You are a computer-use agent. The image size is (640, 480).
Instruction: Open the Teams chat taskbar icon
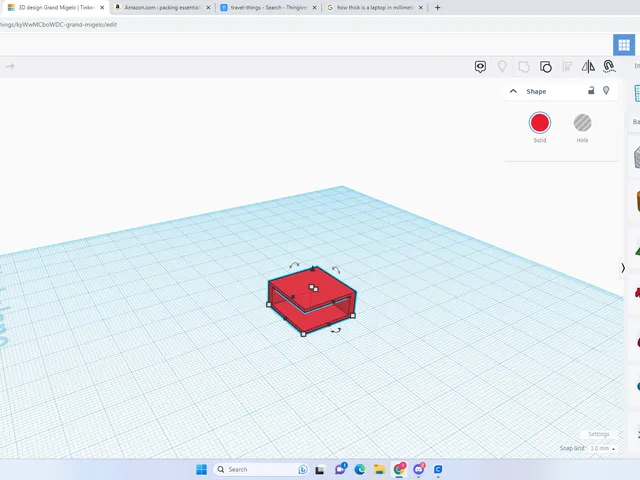click(x=340, y=469)
